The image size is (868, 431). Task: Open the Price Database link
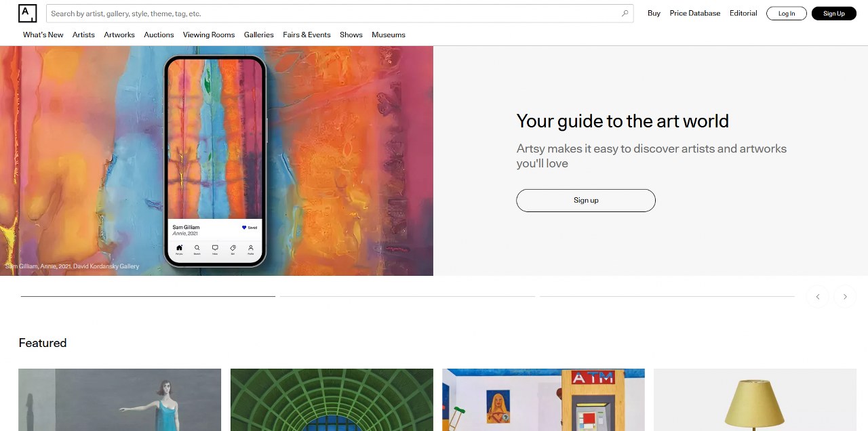(695, 14)
